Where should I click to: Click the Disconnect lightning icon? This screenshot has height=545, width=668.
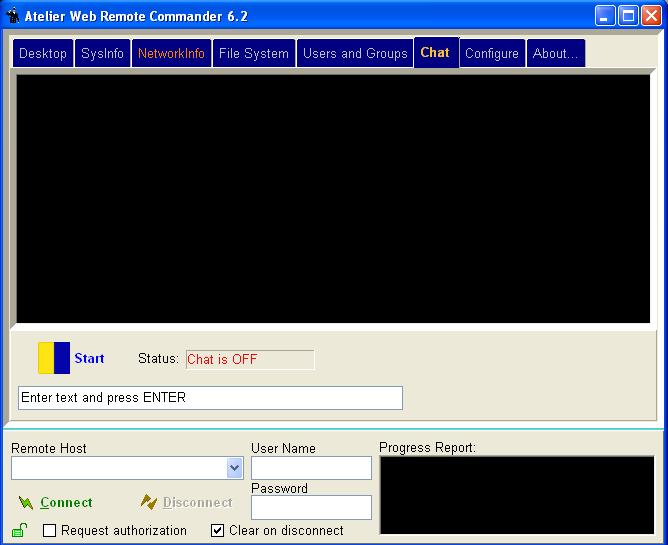point(149,502)
